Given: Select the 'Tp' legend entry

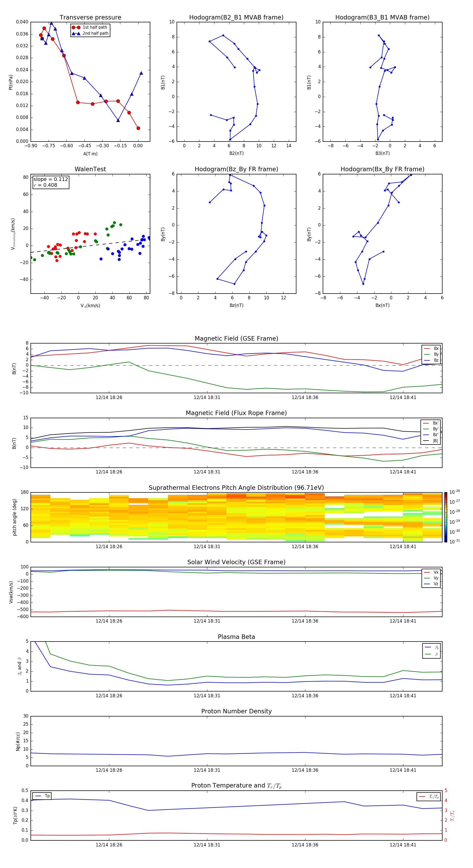Looking at the screenshot, I should 42,796.
